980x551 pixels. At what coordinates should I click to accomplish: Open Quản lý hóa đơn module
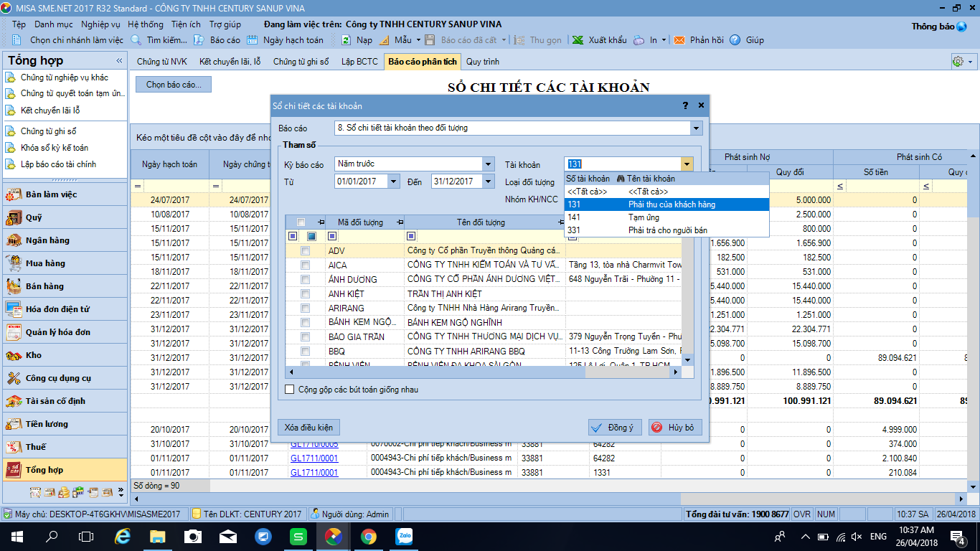click(x=65, y=332)
